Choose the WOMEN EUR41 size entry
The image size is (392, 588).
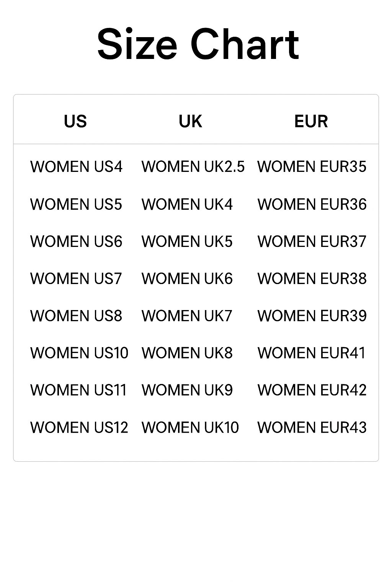(312, 353)
